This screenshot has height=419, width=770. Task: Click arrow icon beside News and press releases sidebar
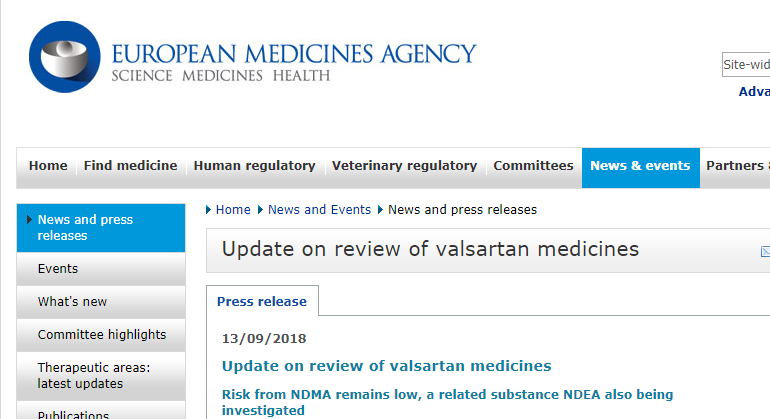29,220
